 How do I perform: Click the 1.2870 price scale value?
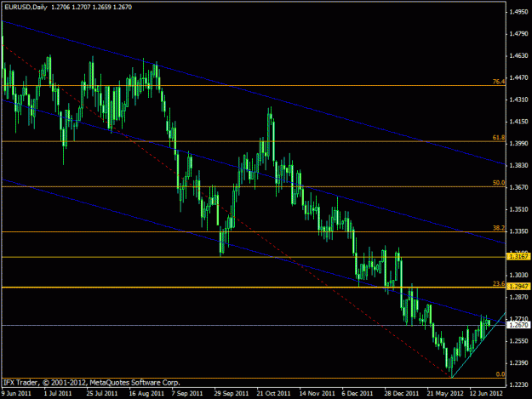(x=518, y=297)
